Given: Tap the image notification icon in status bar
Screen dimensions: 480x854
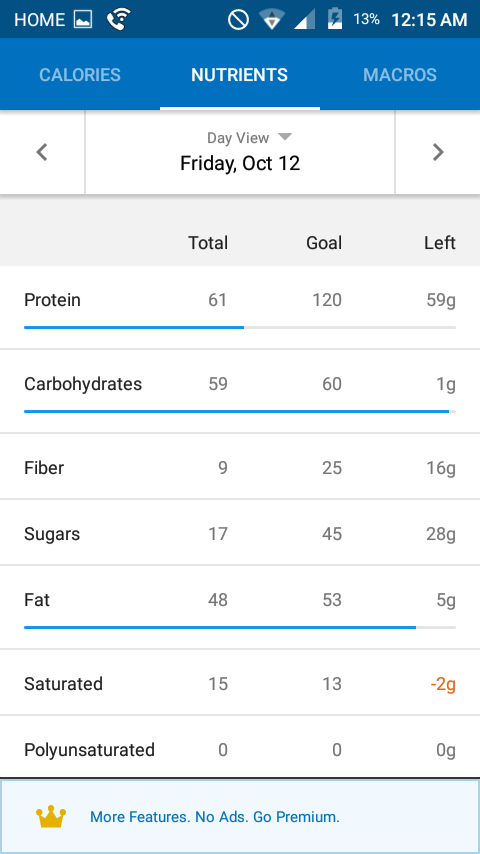Looking at the screenshot, I should point(83,20).
